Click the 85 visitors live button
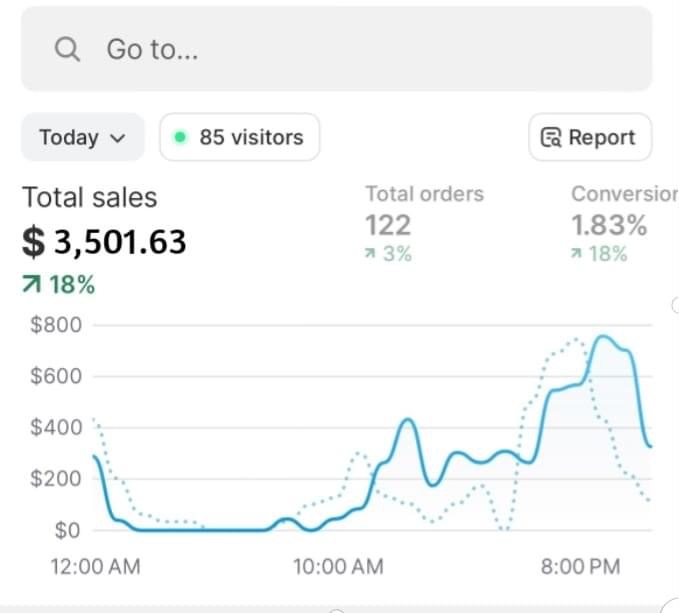The height and width of the screenshot is (613, 679). click(x=239, y=137)
